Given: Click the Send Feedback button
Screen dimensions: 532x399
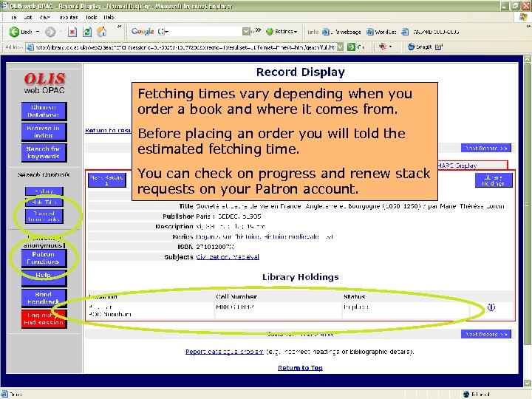Looking at the screenshot, I should pyautogui.click(x=44, y=298).
